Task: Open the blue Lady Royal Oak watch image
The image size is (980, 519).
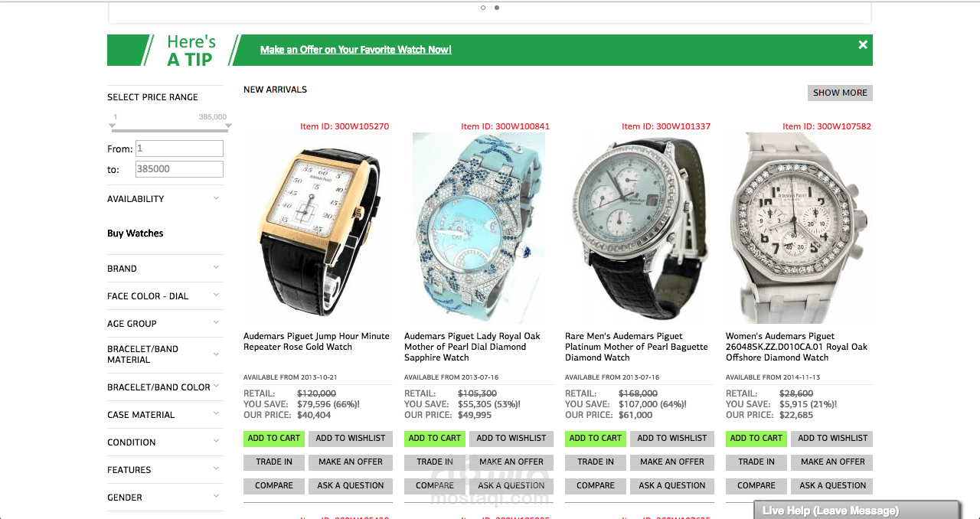Action: click(x=479, y=228)
